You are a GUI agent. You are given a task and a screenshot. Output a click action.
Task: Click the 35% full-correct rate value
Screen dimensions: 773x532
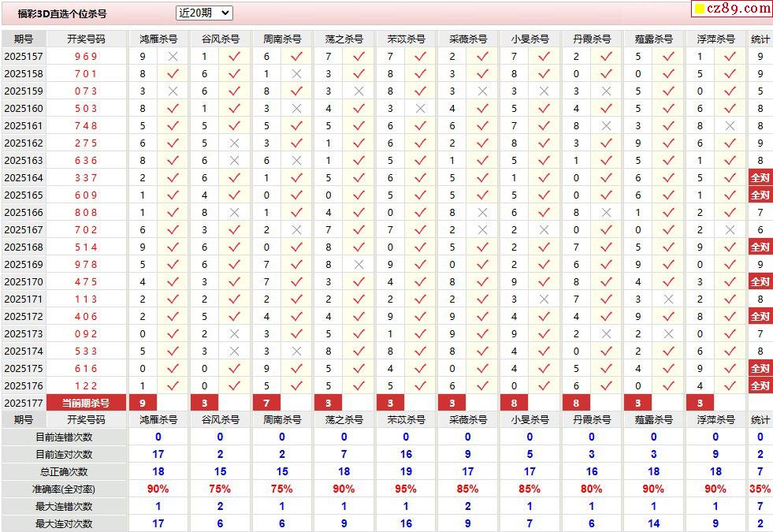point(760,489)
